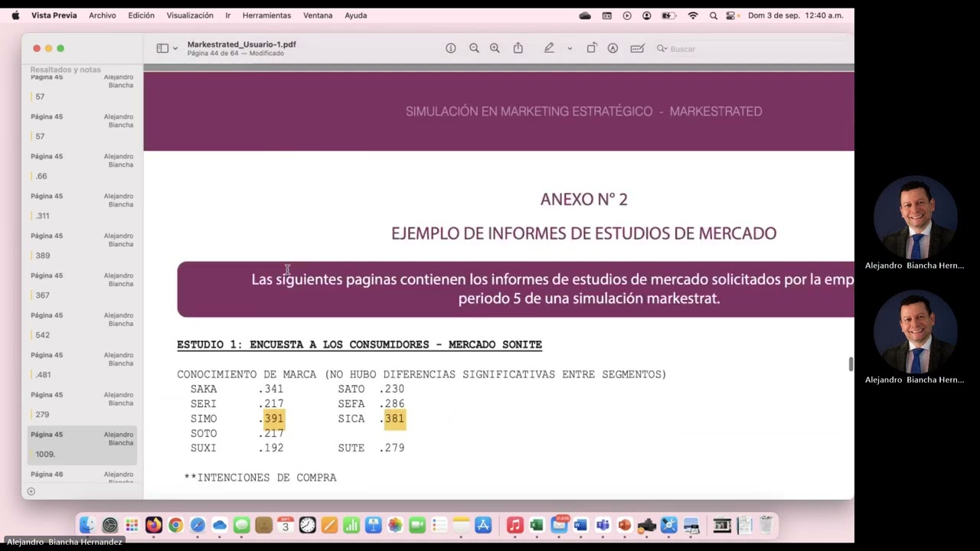Select highlight note '1009.' in sidebar
The image size is (980, 551).
pos(82,445)
